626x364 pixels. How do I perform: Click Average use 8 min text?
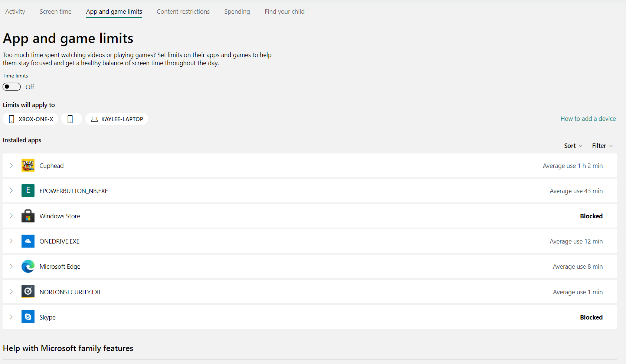(578, 267)
